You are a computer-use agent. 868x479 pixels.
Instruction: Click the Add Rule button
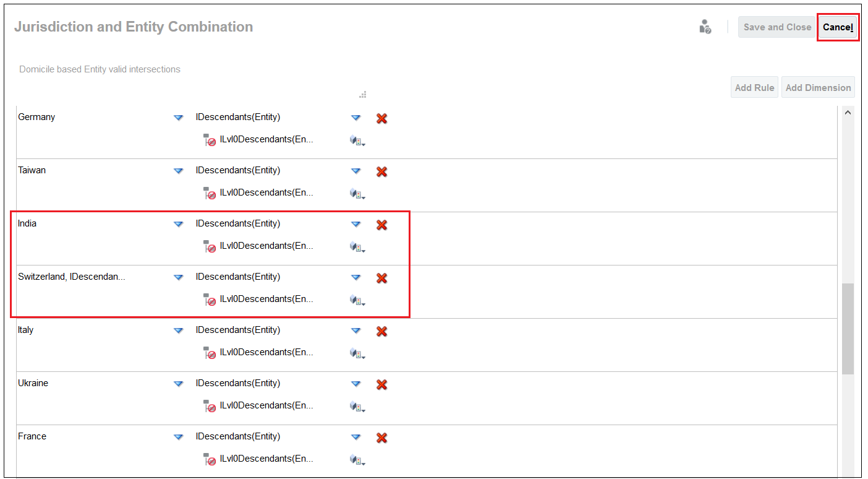(x=754, y=87)
